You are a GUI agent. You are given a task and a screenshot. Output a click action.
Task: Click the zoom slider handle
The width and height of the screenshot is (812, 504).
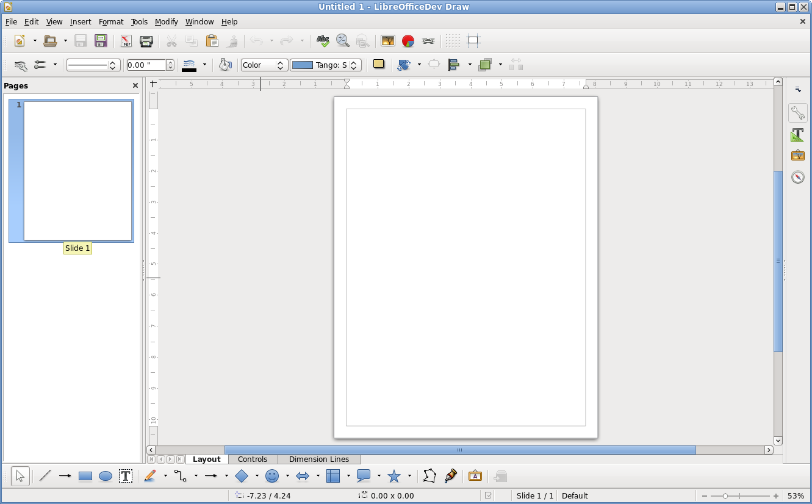click(x=725, y=496)
